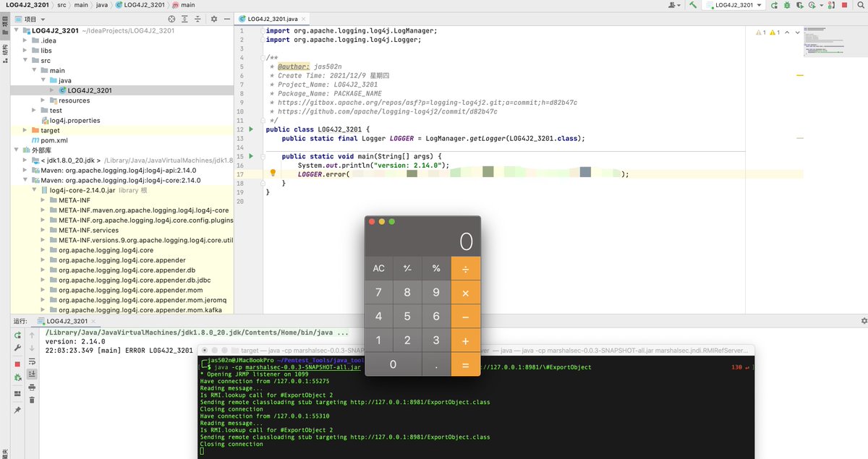Viewport: 868px width, 459px height.
Task: Click the yellow intention lightbulb on line 17
Action: (x=273, y=173)
